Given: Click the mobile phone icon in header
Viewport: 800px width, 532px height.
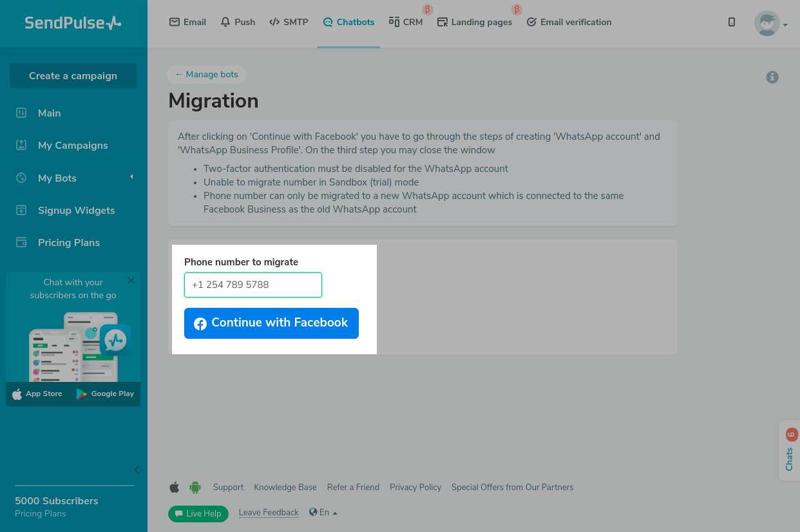Looking at the screenshot, I should (x=732, y=22).
